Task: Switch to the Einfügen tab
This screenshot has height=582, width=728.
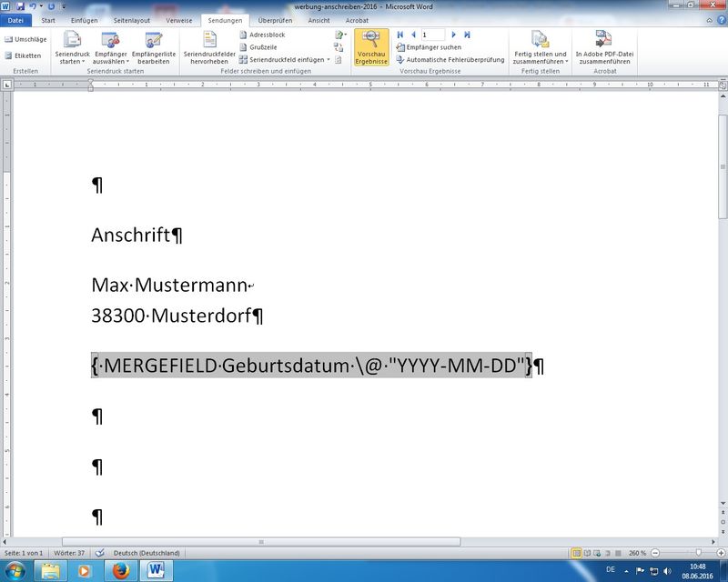Action: (x=84, y=20)
